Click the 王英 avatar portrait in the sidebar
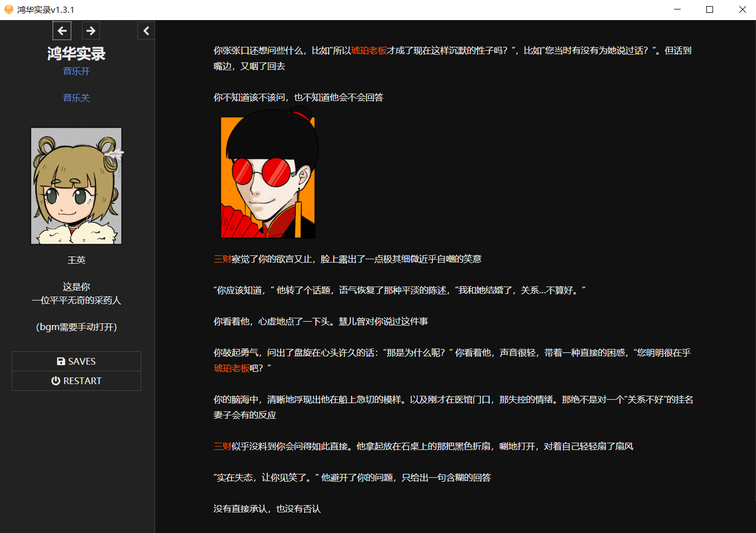The width and height of the screenshot is (756, 533). click(x=76, y=186)
